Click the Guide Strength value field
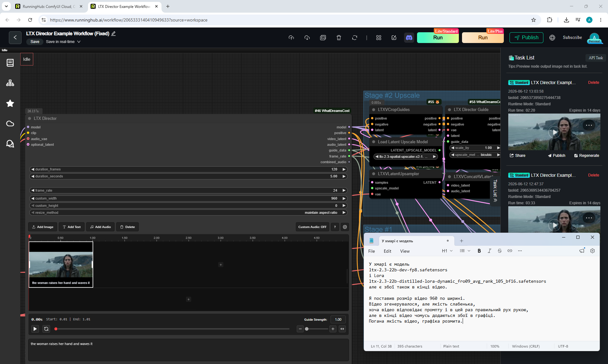 (x=338, y=319)
